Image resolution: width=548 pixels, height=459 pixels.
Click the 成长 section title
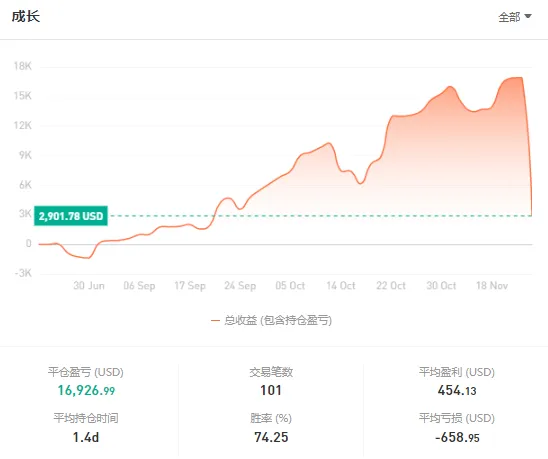[x=26, y=16]
